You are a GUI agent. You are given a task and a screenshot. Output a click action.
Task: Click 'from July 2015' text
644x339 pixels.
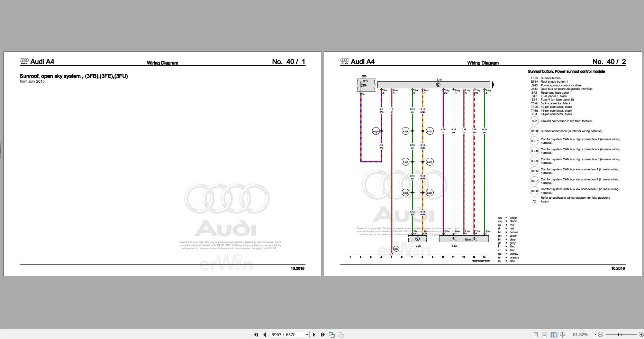pyautogui.click(x=32, y=82)
